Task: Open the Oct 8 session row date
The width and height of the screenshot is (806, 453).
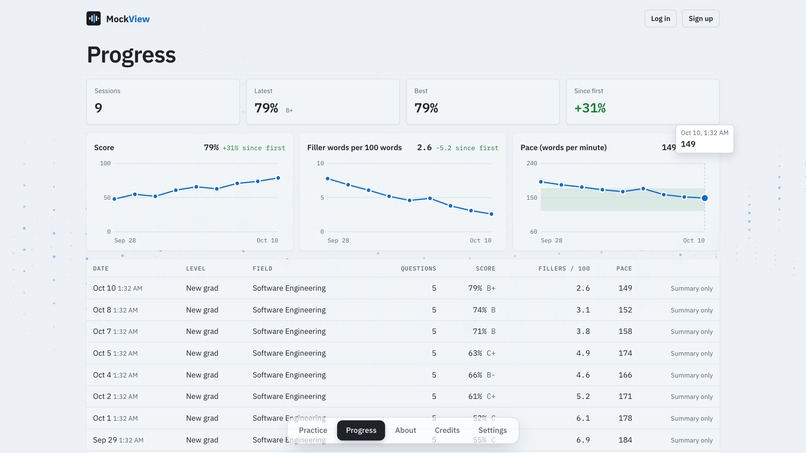Action: click(115, 310)
